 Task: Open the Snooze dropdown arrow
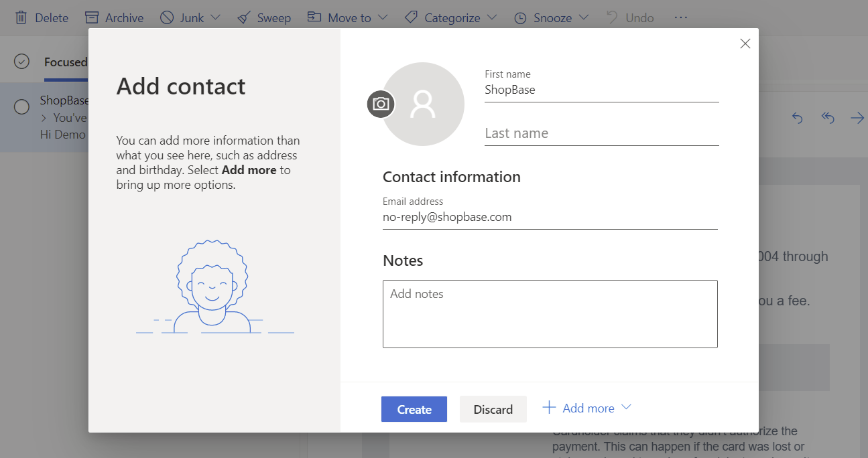pyautogui.click(x=583, y=17)
